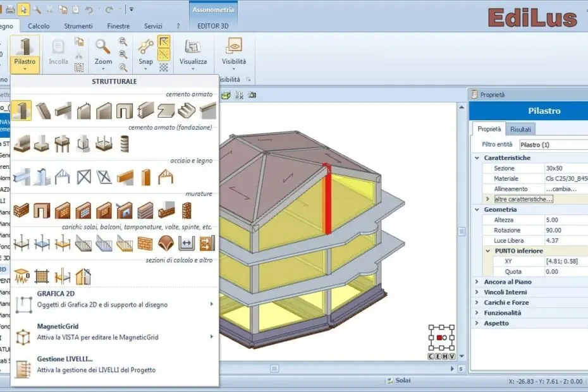Toggle the E view button in the viewport
Image resolution: width=588 pixels, height=392 pixels.
[438, 357]
